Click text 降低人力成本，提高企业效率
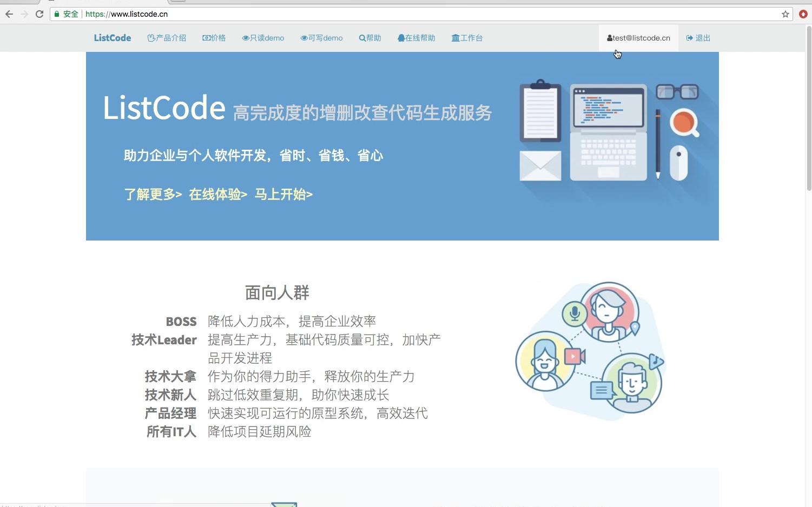Image resolution: width=812 pixels, height=507 pixels. coord(292,322)
